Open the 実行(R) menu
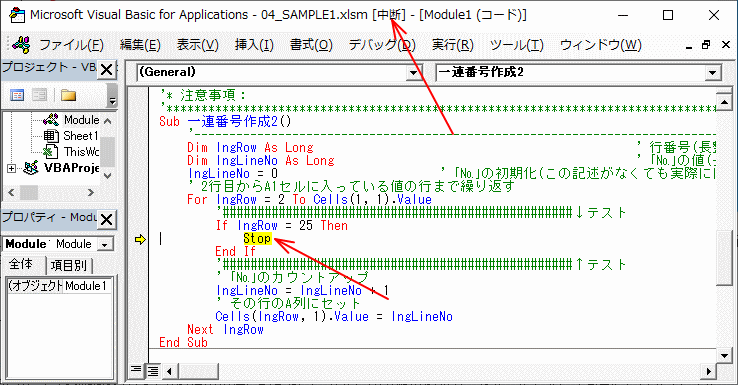This screenshot has height=385, width=738. tap(453, 45)
